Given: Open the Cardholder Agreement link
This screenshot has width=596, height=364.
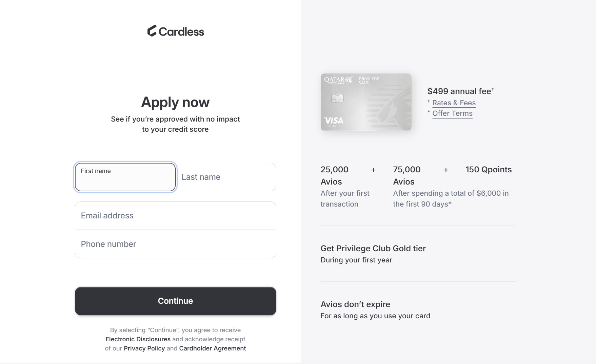Looking at the screenshot, I should [213, 348].
